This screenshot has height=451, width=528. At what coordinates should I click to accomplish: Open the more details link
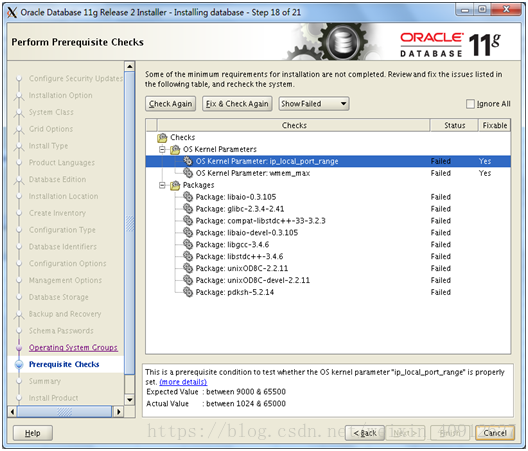[x=183, y=382]
